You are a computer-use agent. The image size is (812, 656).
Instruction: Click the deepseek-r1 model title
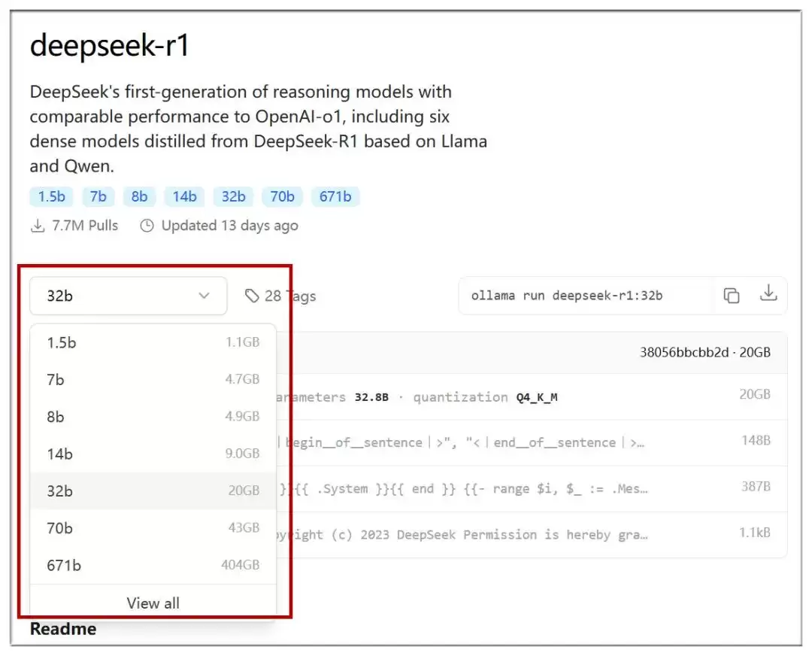pyautogui.click(x=108, y=46)
